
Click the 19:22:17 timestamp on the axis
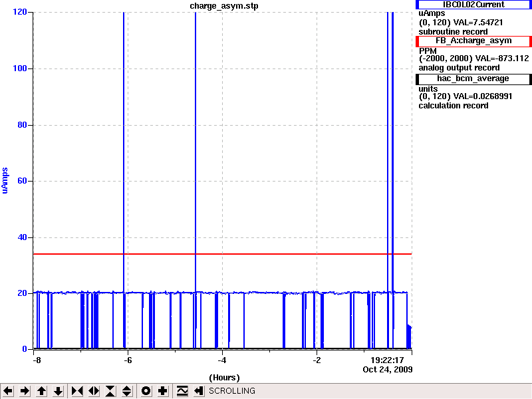387,360
